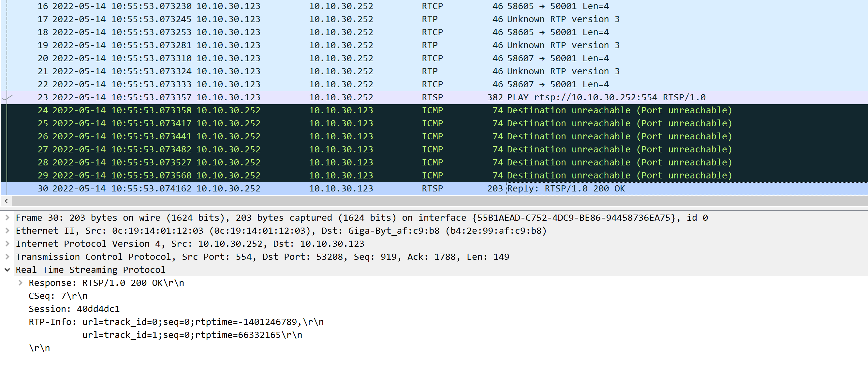Click the horizontal scrollbar left arrow
This screenshot has width=868, height=365.
[6, 201]
